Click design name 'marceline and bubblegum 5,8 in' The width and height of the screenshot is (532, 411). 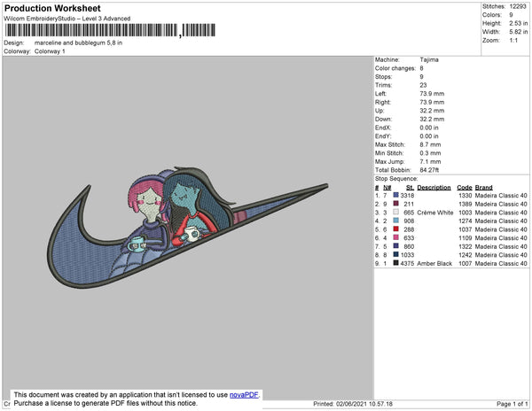(x=78, y=43)
